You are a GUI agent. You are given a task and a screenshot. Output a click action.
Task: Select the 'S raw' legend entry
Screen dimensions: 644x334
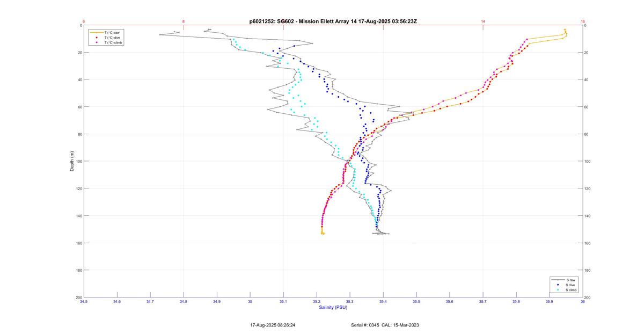[x=565, y=280]
